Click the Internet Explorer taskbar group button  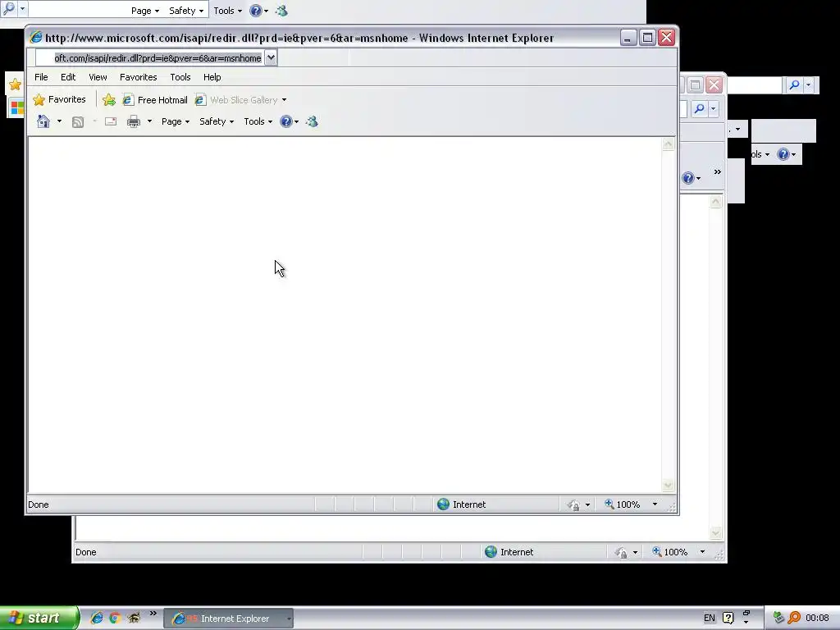[228, 619]
